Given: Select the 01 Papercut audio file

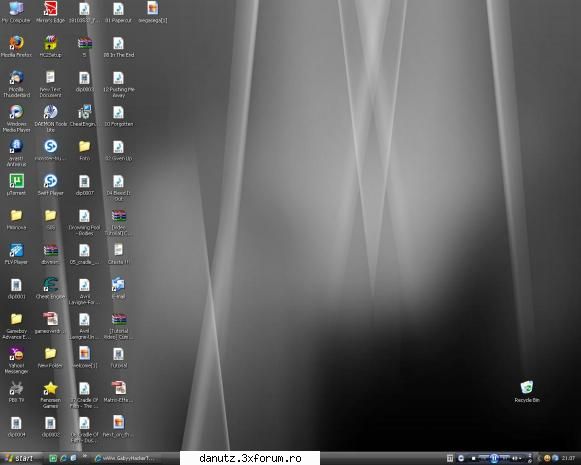Looking at the screenshot, I should coord(118,12).
